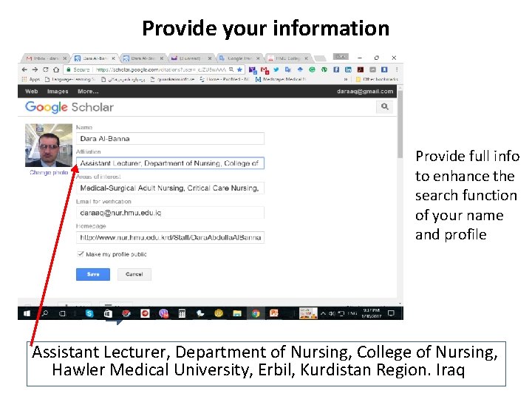Image resolution: width=532 pixels, height=399 pixels.
Task: Open taskbar search magnifier
Action: click(44, 313)
